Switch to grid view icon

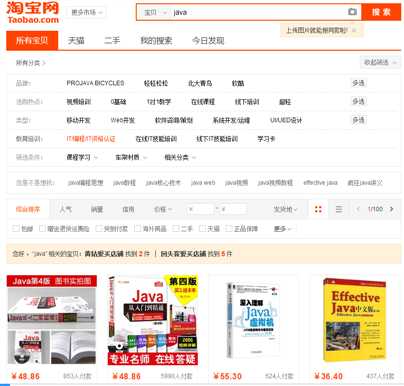click(318, 209)
